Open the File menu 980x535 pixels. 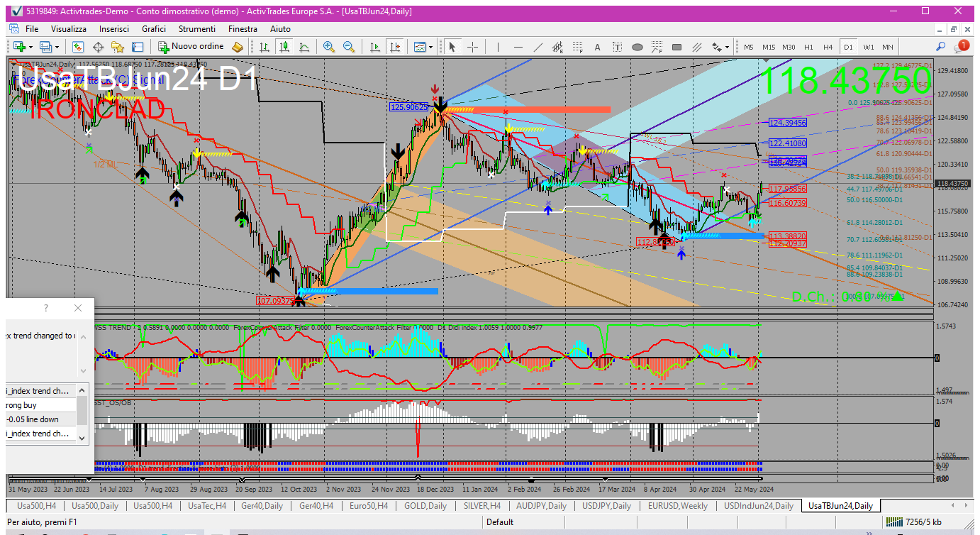tap(32, 29)
